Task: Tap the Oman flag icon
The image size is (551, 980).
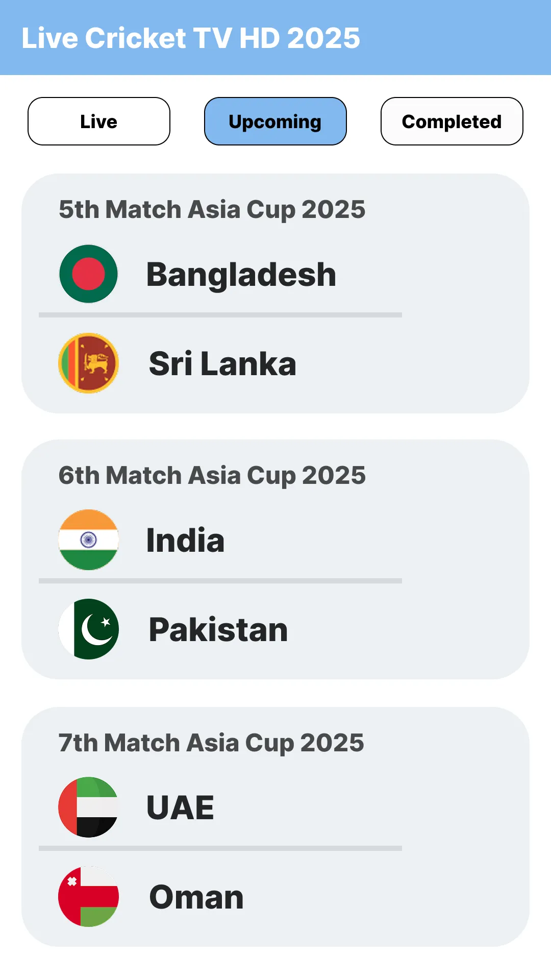Action: [x=88, y=896]
